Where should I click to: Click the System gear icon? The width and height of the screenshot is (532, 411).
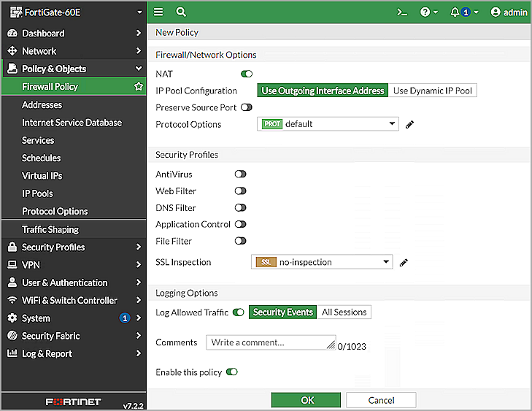(12, 318)
